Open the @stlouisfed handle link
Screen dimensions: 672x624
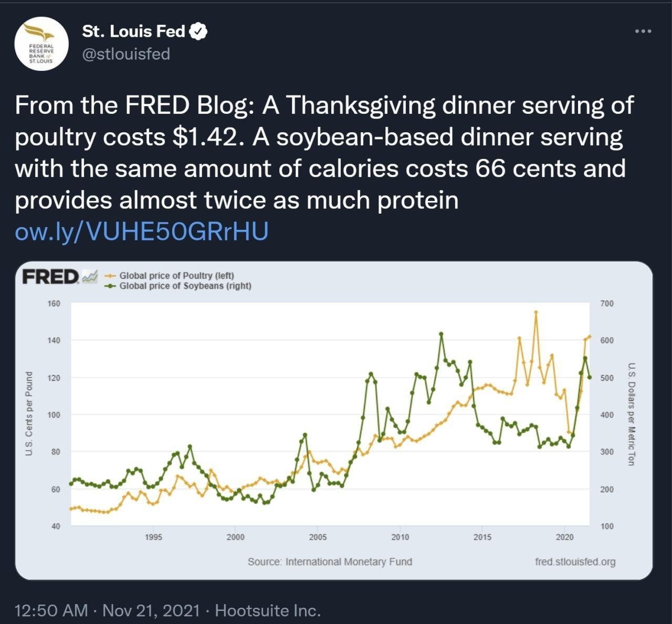coord(126,54)
